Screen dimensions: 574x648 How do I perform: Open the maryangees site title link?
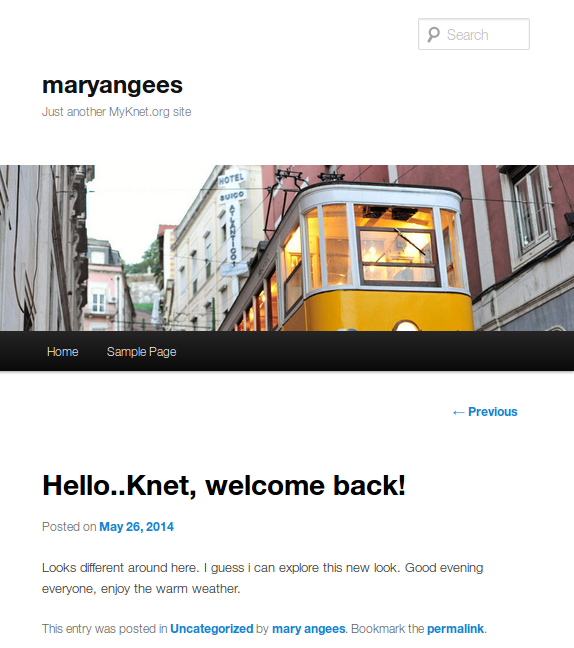(x=112, y=85)
